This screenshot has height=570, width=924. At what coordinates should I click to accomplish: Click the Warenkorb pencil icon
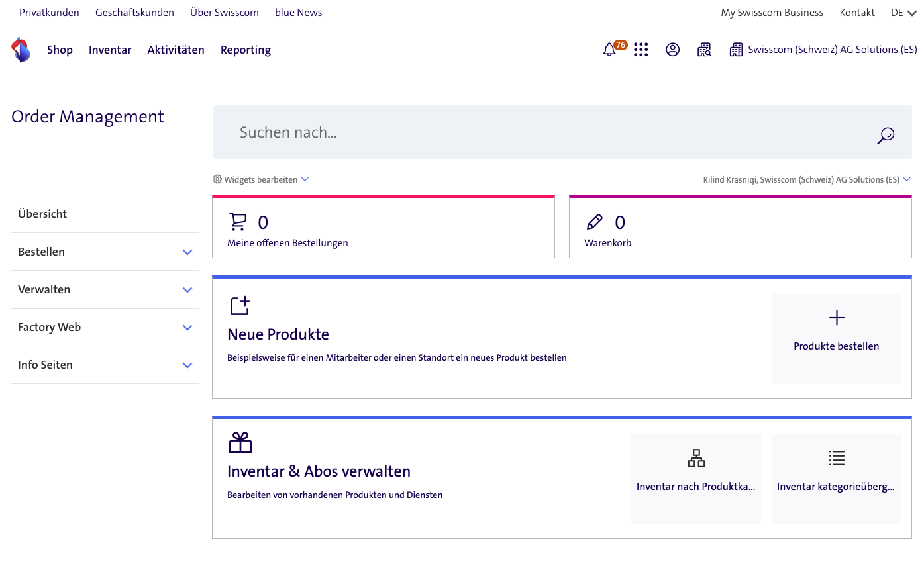pos(595,222)
